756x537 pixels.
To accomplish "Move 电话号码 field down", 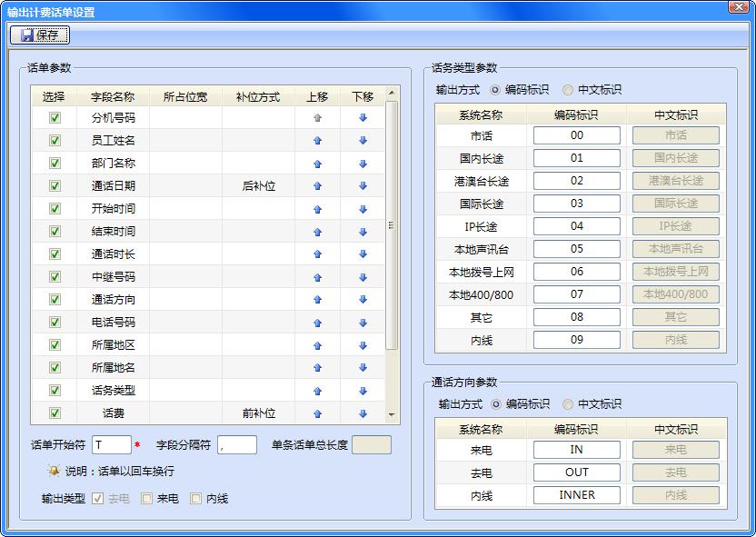I will click(x=363, y=323).
